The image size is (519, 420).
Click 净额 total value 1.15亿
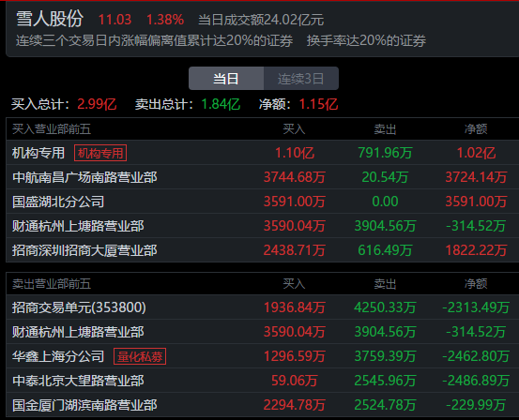318,104
